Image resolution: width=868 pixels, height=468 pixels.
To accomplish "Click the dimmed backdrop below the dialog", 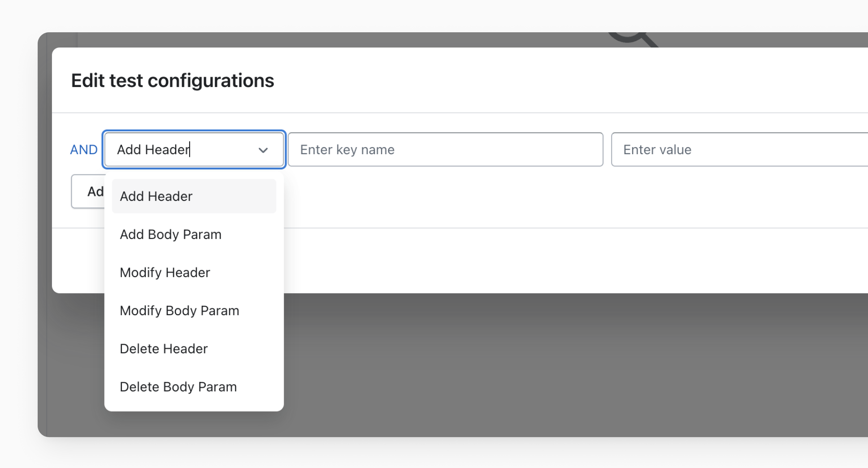I will 538,368.
